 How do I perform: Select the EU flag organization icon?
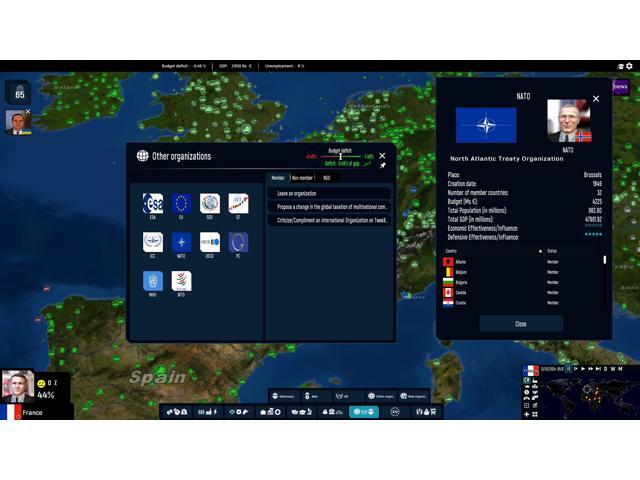tap(181, 203)
